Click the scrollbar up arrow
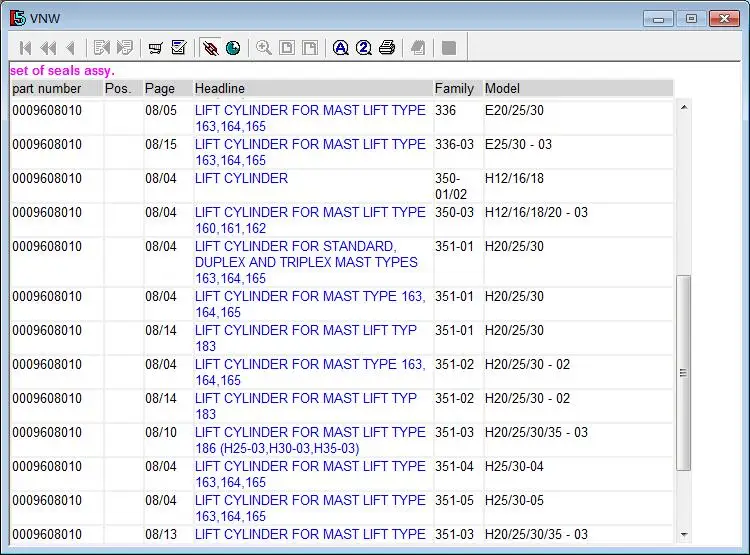Viewport: 750px width, 555px height. 684,107
